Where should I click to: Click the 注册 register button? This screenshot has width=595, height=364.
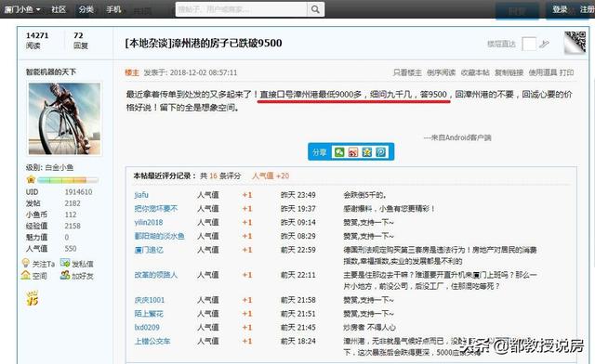587,9
